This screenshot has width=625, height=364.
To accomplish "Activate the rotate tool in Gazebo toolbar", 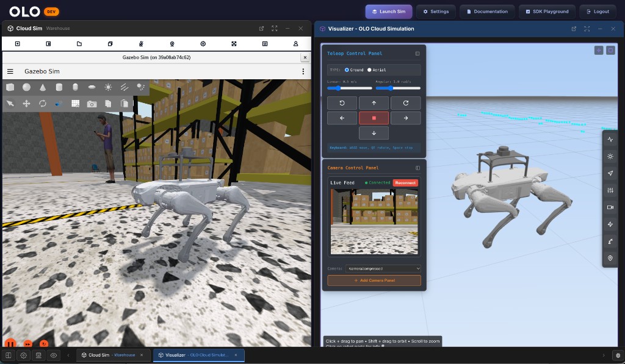I will click(x=43, y=103).
